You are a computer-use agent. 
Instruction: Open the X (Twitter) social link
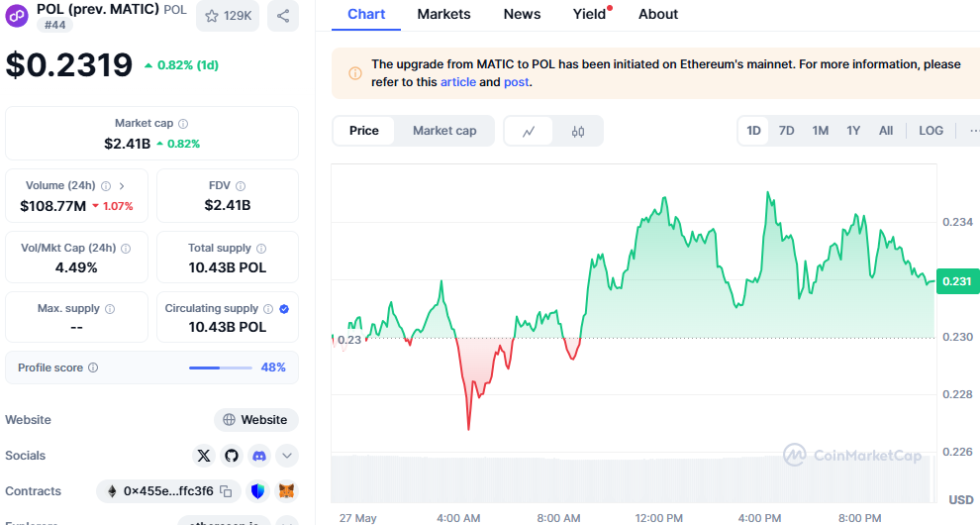(204, 456)
